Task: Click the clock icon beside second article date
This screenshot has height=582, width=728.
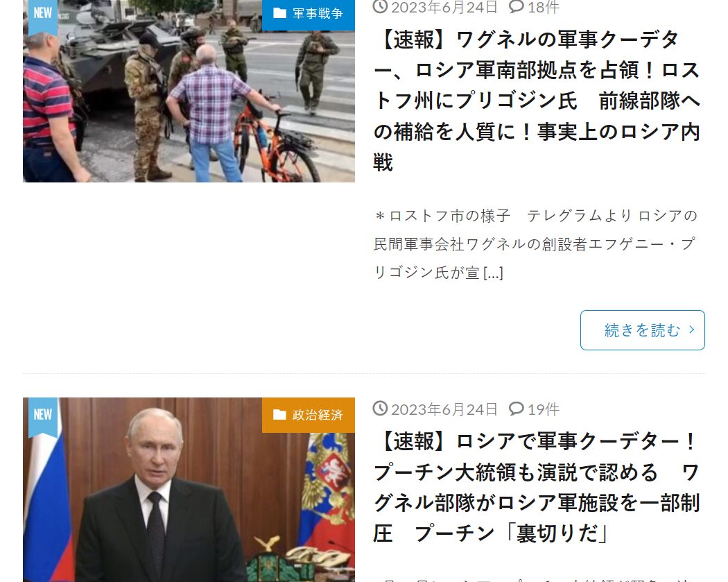Action: 380,409
